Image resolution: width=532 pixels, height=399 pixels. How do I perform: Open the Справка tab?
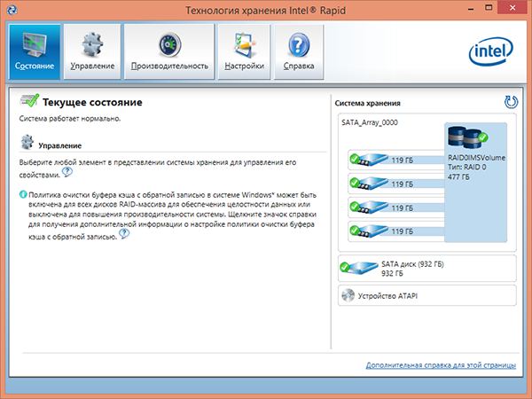299,51
